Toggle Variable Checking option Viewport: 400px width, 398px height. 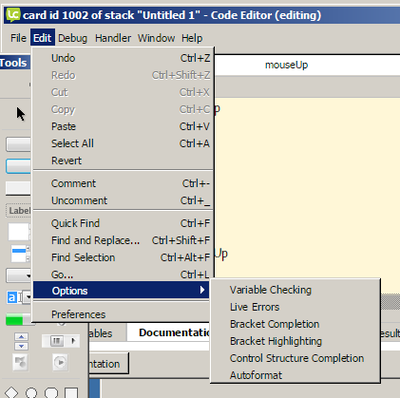click(x=270, y=290)
